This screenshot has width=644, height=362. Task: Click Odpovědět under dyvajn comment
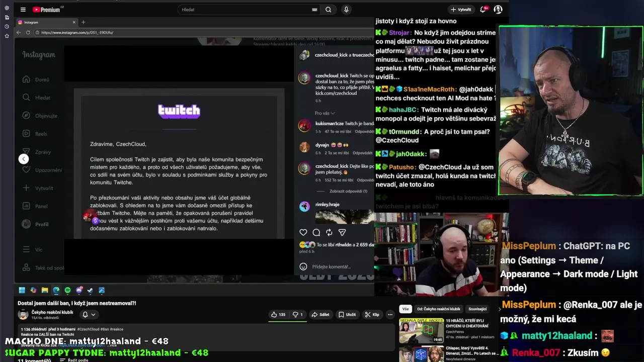362,153
